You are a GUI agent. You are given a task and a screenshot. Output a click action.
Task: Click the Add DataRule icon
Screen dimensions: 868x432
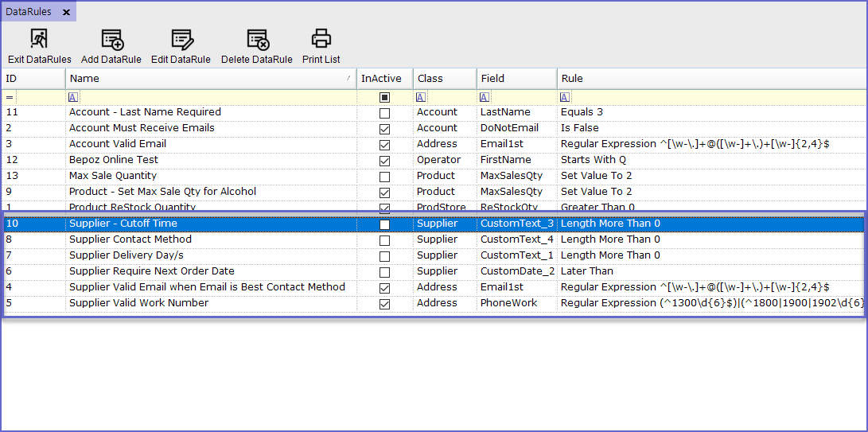pos(111,38)
